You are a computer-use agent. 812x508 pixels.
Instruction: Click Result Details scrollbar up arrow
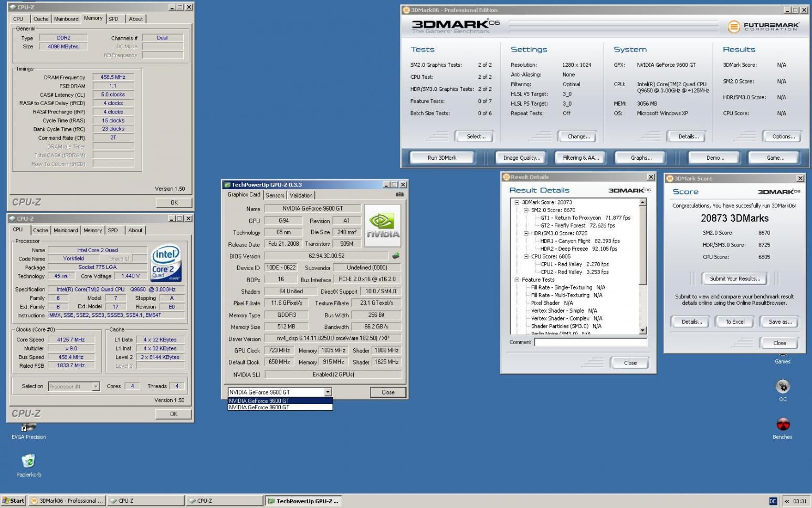coord(642,202)
